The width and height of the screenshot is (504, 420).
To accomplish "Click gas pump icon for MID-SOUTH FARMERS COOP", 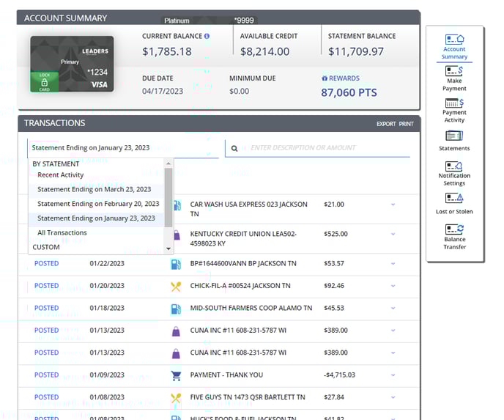I will pos(176,309).
